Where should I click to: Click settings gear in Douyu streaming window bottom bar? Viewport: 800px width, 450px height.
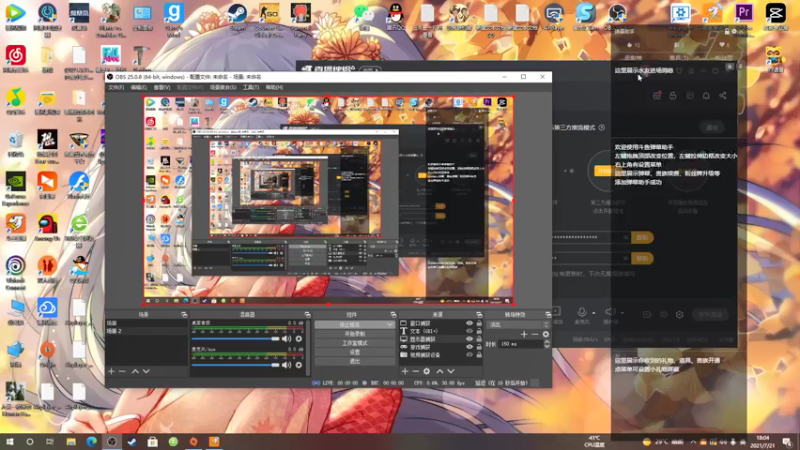pyautogui.click(x=680, y=314)
